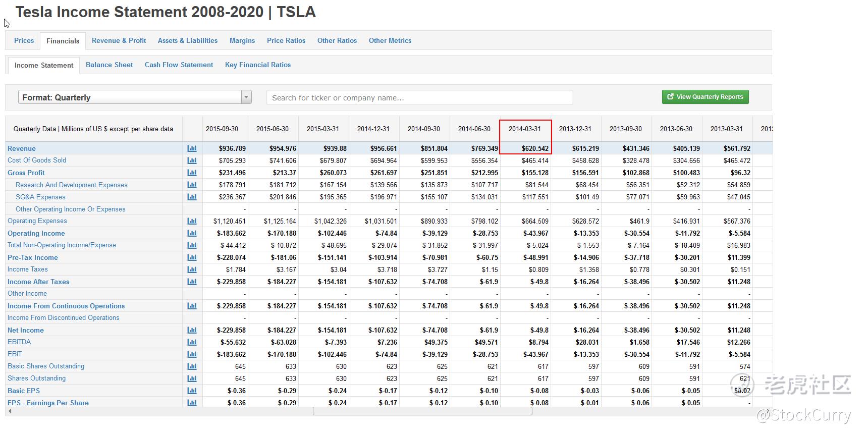Open Other Operating Income Or Expenses link

(x=71, y=209)
